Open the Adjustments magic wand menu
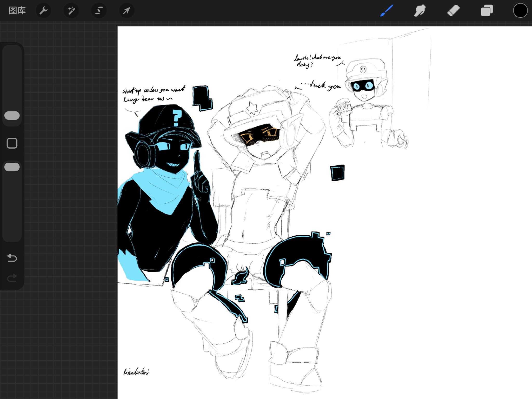 click(x=71, y=11)
